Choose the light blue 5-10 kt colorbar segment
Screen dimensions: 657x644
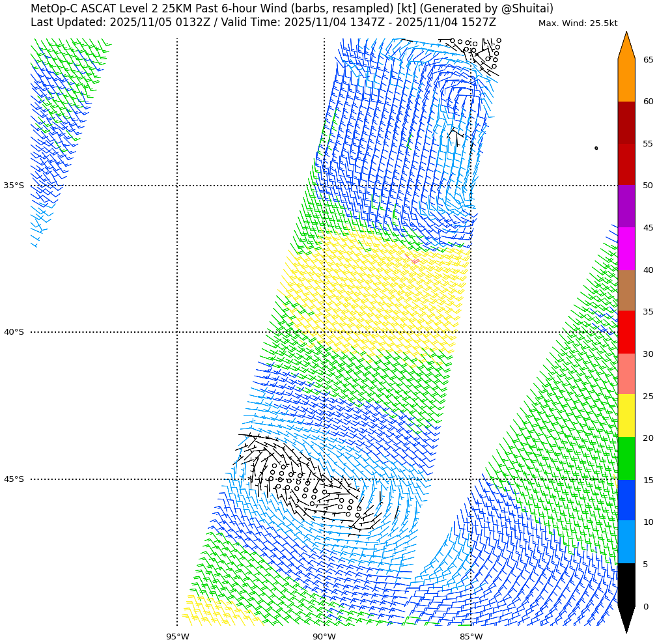point(626,542)
